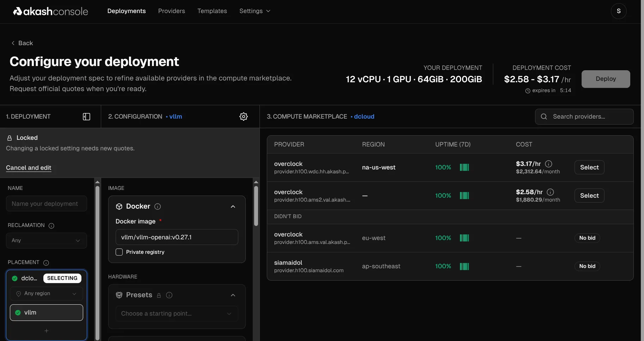The image size is (644, 341).
Task: Click the Deploy button
Action: coord(606,79)
